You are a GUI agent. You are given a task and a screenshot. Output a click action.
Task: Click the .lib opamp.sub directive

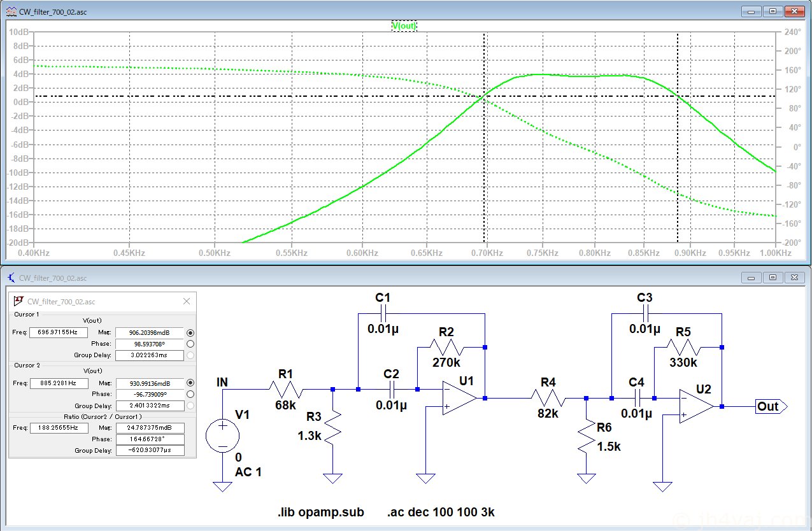point(320,513)
